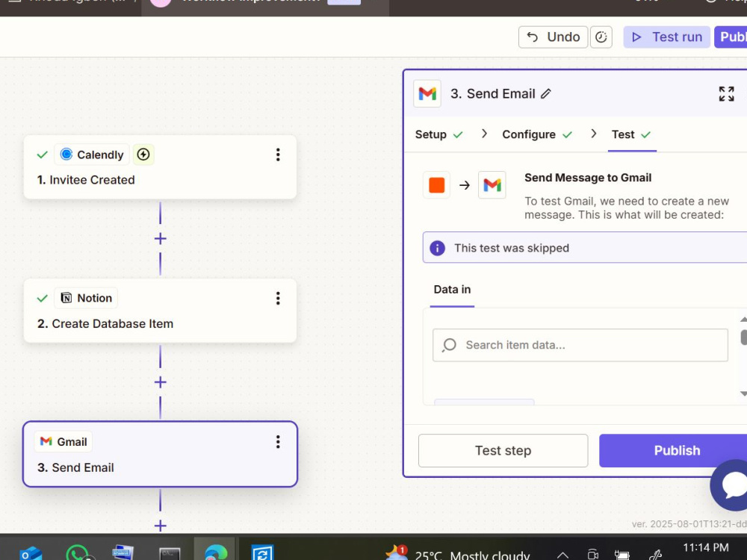Click the Calendly app icon
The width and height of the screenshot is (747, 560).
pyautogui.click(x=66, y=155)
